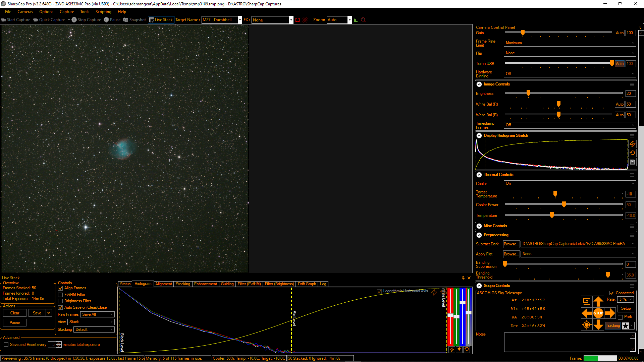The height and width of the screenshot is (362, 644).
Task: Click the Clear button in Live Stack
Action: coord(15,313)
